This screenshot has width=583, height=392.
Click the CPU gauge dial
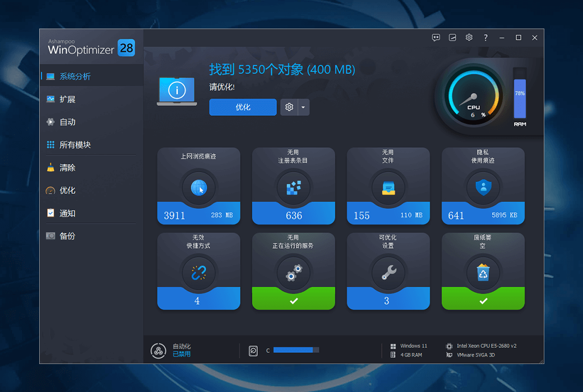(473, 95)
